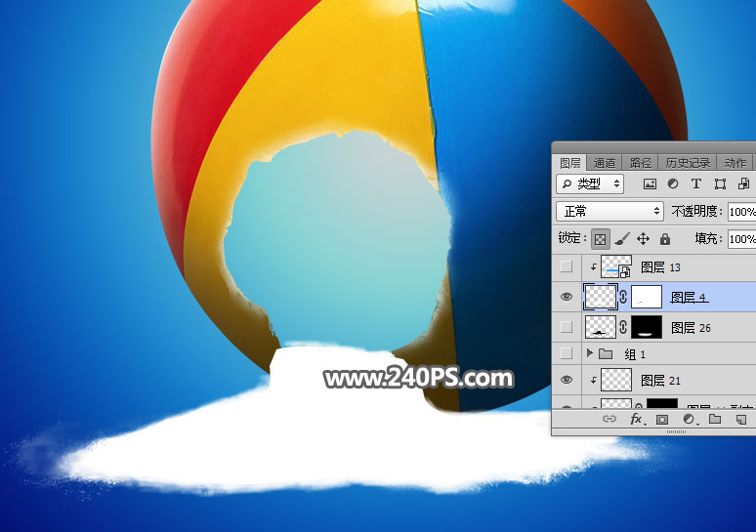
Task: Show hidden layer 图层 26
Action: [567, 327]
